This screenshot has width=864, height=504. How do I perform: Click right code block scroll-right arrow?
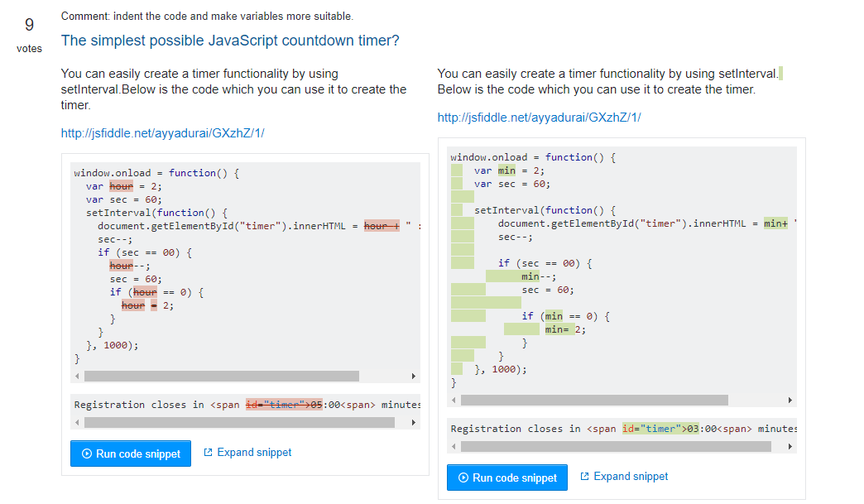[790, 401]
